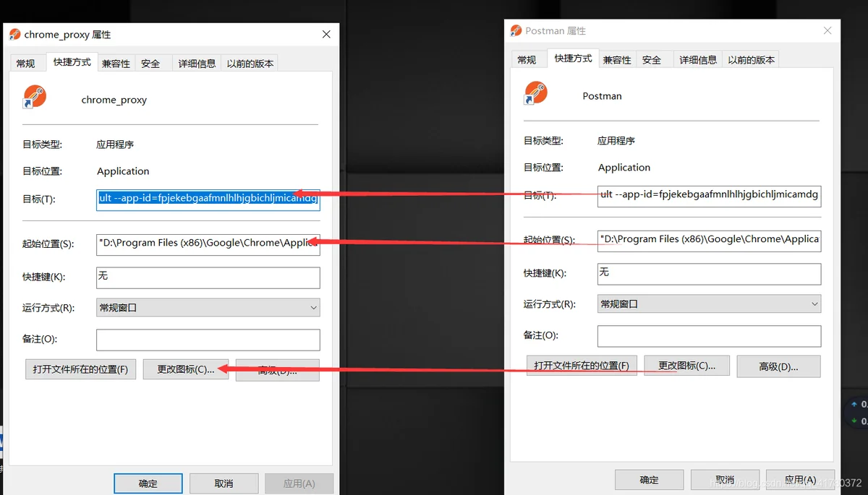This screenshot has height=495, width=868.
Task: Click 应用程序 text in Postman window
Action: click(616, 141)
